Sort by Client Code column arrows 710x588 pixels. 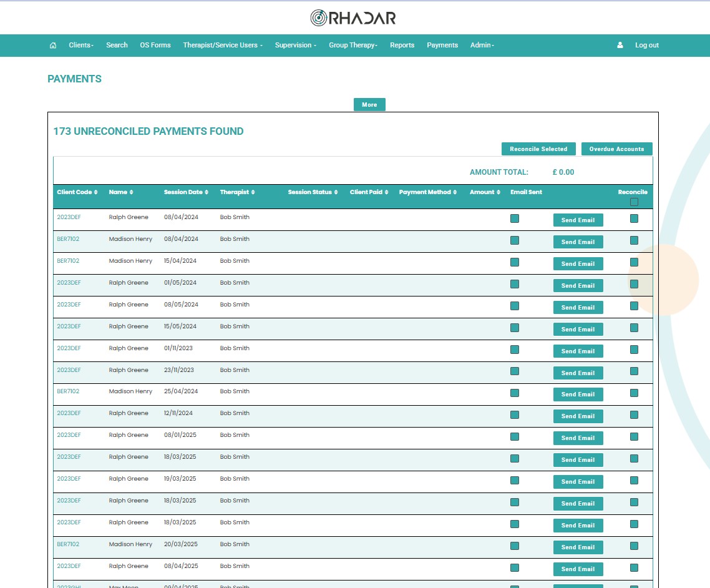point(95,192)
